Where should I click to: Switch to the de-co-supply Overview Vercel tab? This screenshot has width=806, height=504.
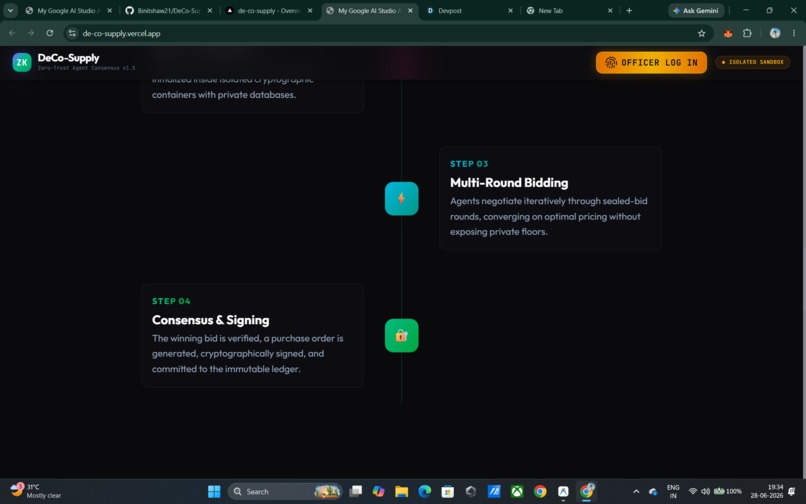[x=269, y=10]
